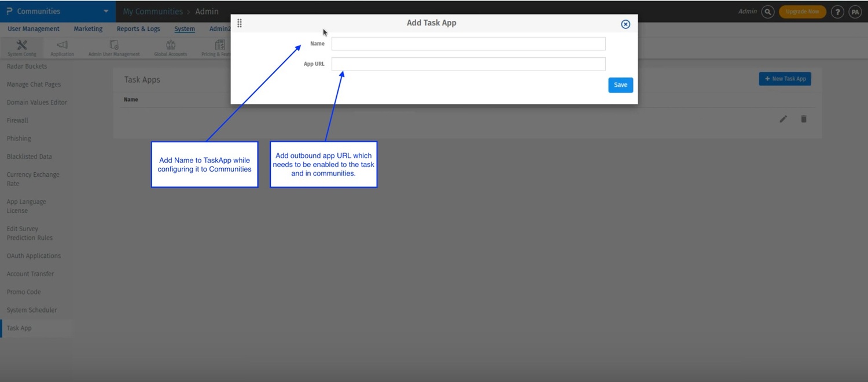Image resolution: width=868 pixels, height=382 pixels.
Task: Open Admin User Management icon
Action: [114, 45]
